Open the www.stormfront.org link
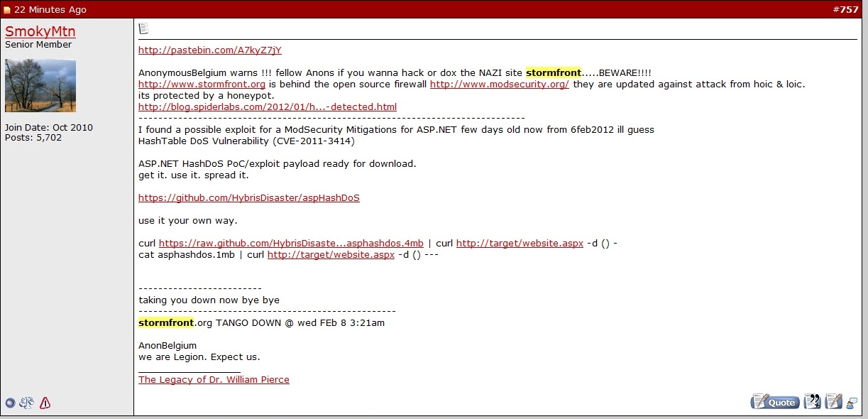 (202, 85)
